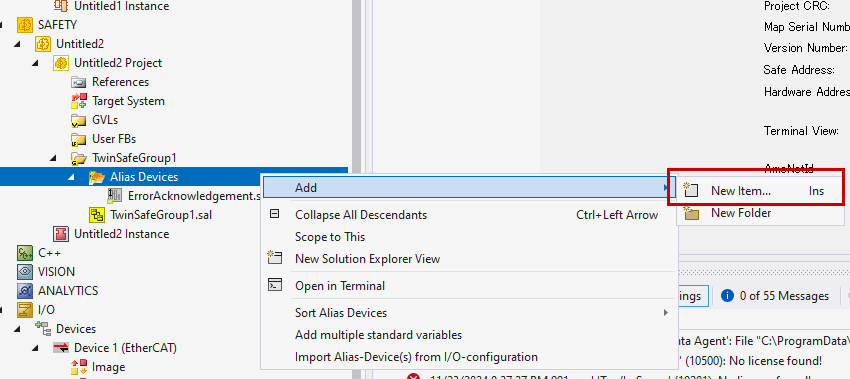Viewport: 850px width, 379px height.
Task: Click the Untitled1 Instance icon
Action: pyautogui.click(x=61, y=6)
